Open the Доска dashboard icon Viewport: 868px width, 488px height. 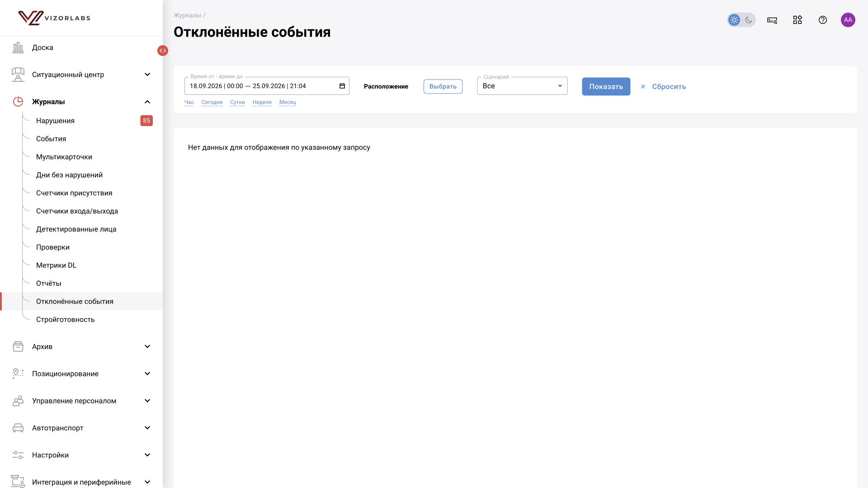coord(18,47)
